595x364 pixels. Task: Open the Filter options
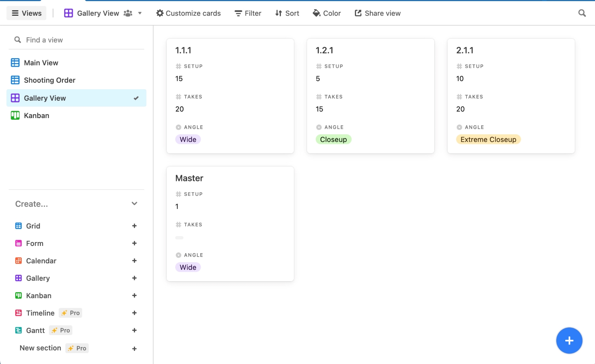click(248, 13)
